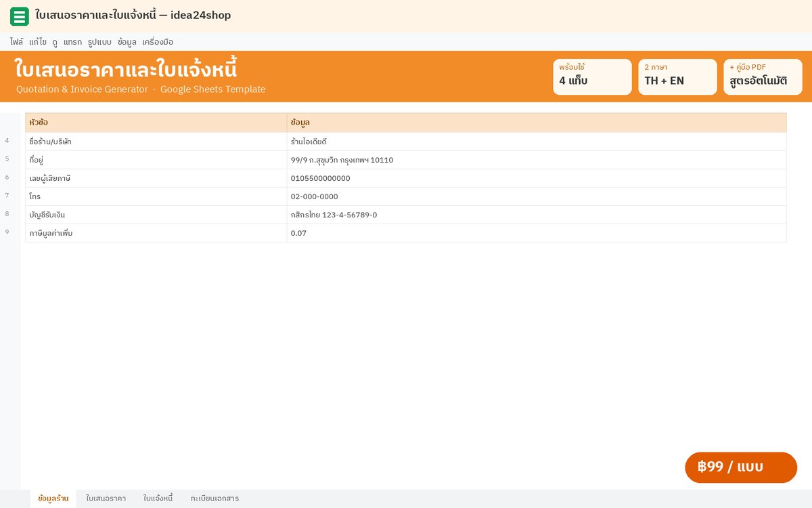
Task: Select the ร้านไอเดียดี cell
Action: (537, 142)
